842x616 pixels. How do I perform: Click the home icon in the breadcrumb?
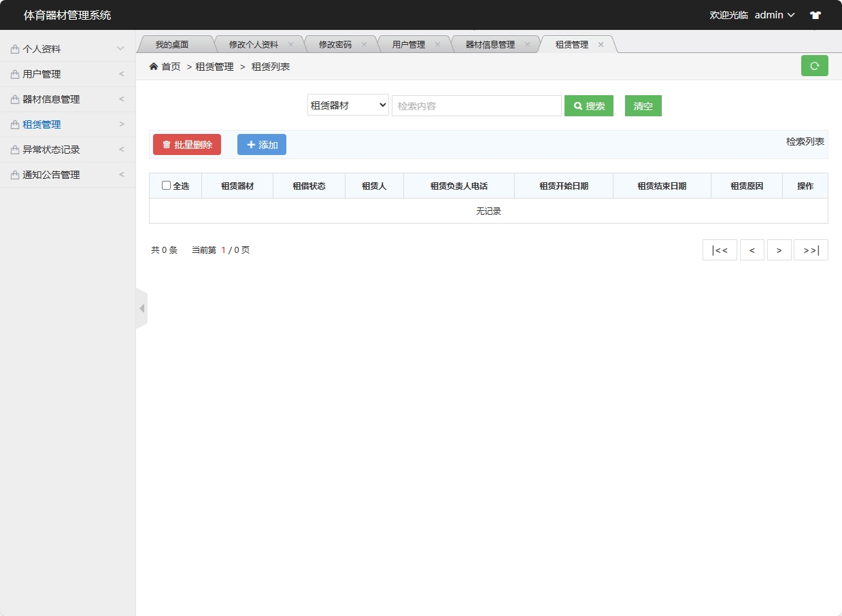click(x=154, y=66)
